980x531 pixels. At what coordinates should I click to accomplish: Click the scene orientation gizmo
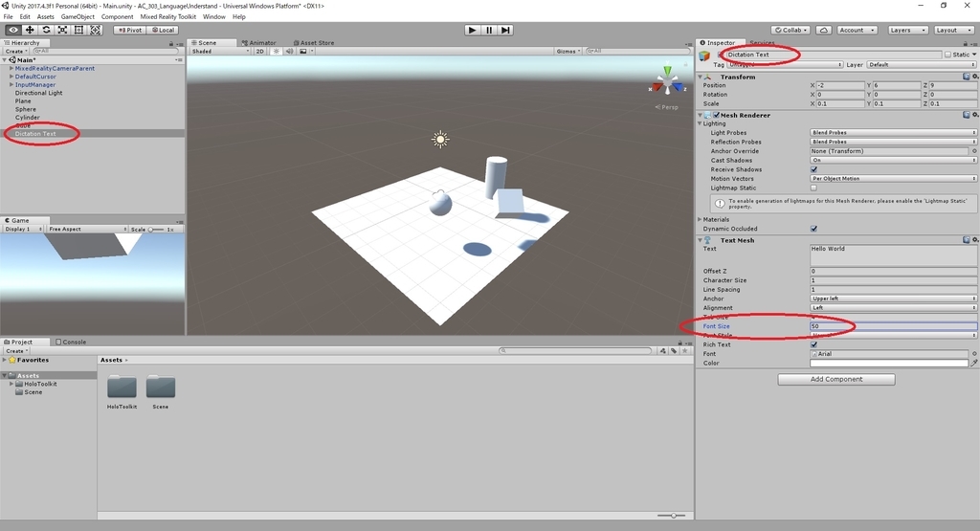click(667, 82)
